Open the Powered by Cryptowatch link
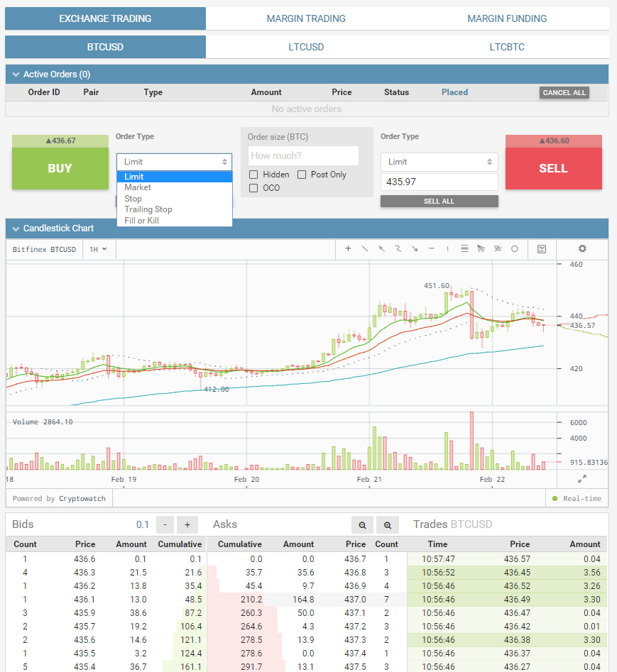The height and width of the screenshot is (672, 617). click(59, 498)
